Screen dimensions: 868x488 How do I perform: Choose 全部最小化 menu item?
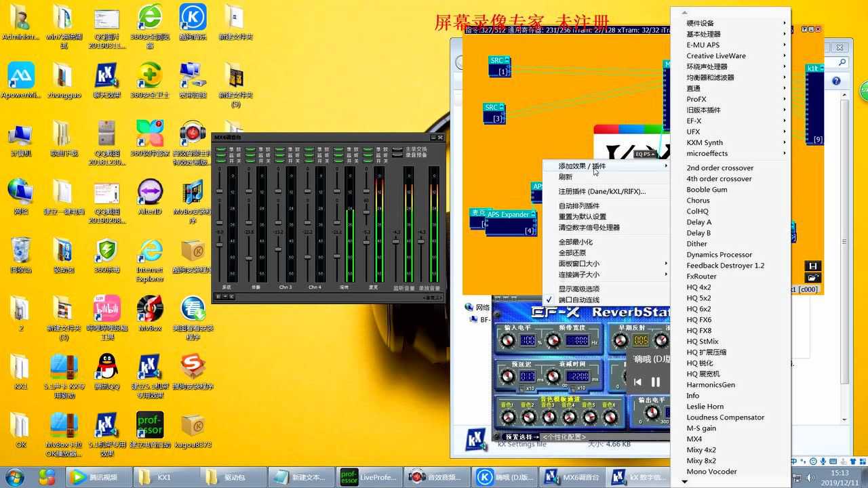(x=606, y=242)
